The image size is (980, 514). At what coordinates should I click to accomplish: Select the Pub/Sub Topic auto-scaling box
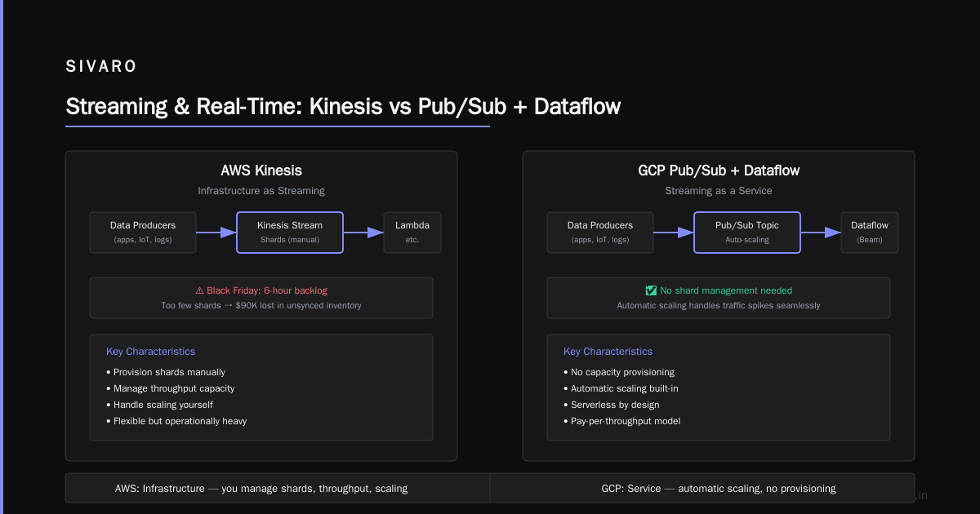(x=747, y=233)
